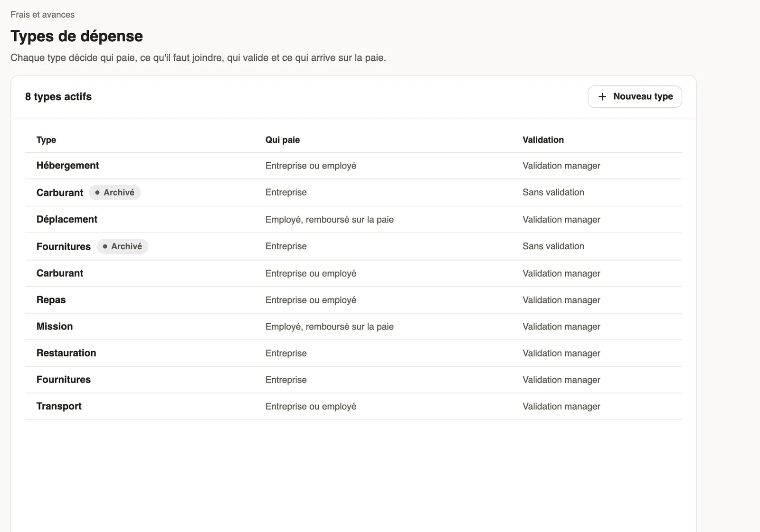Click the Types de dépense page title
The width and height of the screenshot is (760, 532).
click(77, 36)
